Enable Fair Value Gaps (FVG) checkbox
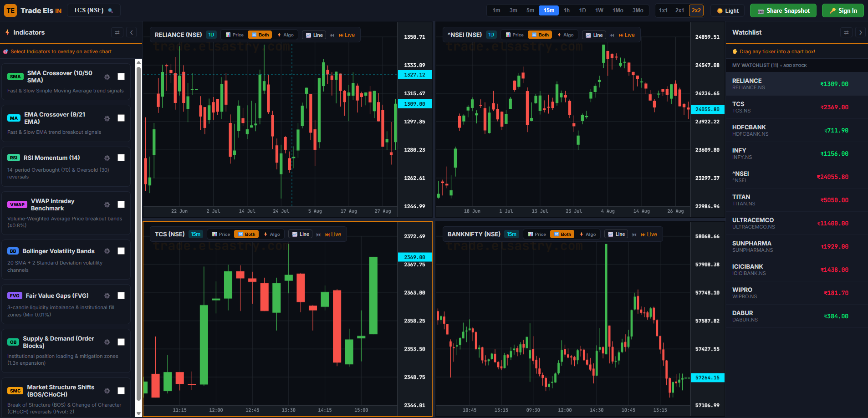This screenshot has height=418, width=868. pyautogui.click(x=121, y=296)
